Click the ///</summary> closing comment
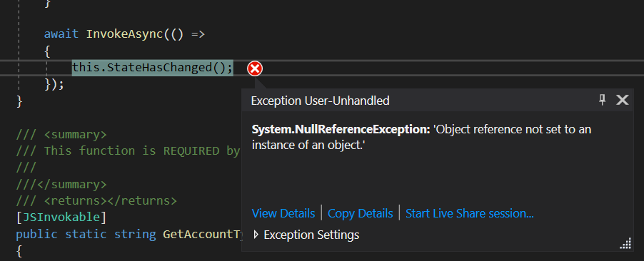This screenshot has width=644, height=261. tap(61, 184)
